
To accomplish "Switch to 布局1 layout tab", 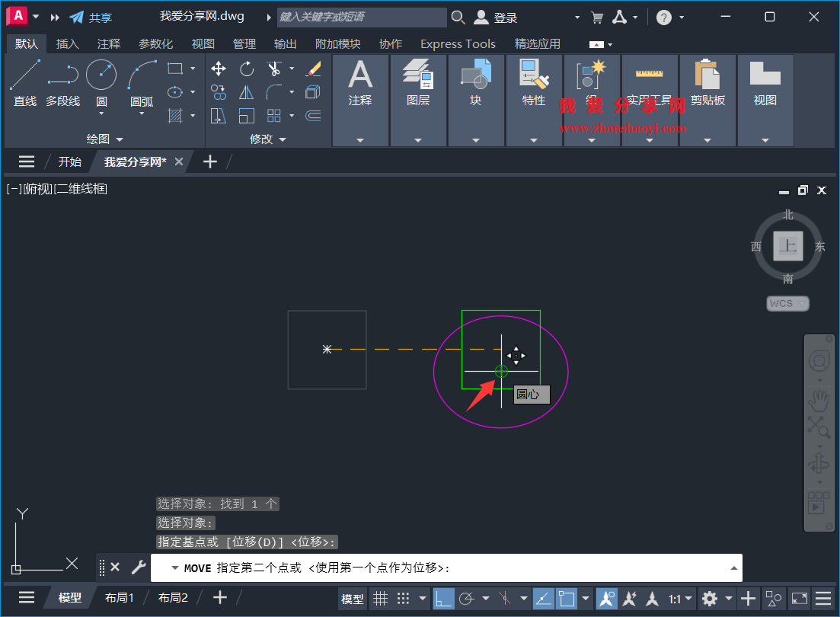I will [119, 598].
